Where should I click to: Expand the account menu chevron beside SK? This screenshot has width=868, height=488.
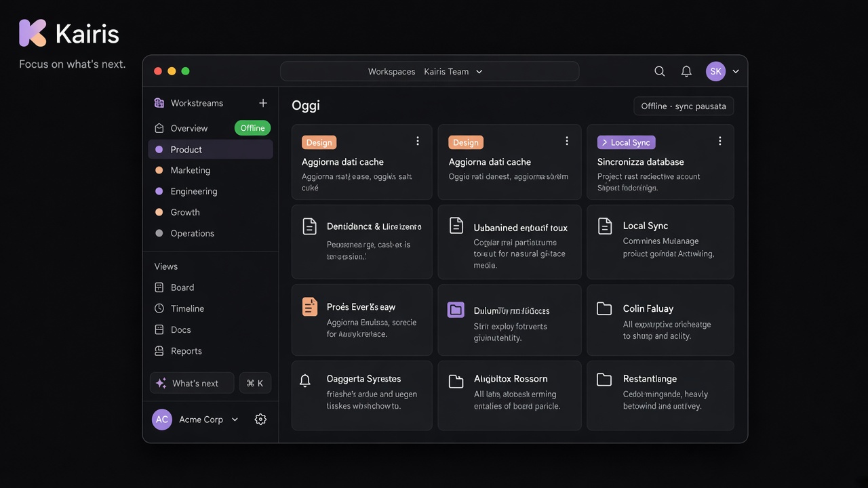tap(736, 71)
